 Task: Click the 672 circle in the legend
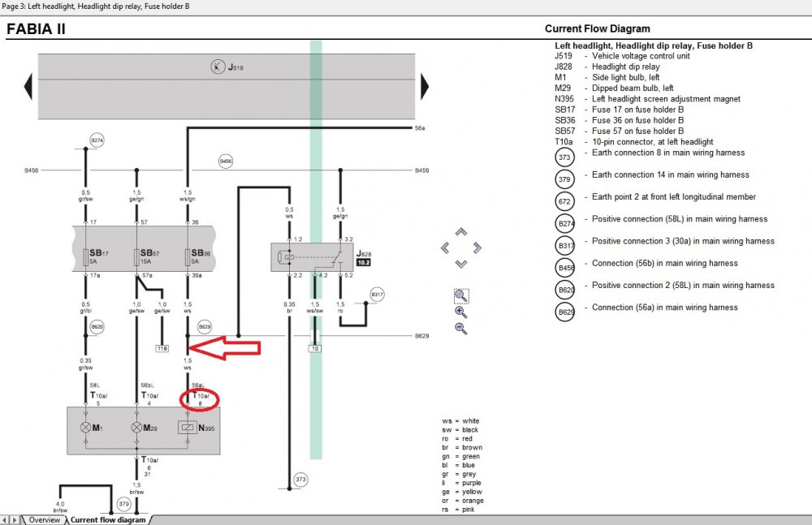coord(564,201)
